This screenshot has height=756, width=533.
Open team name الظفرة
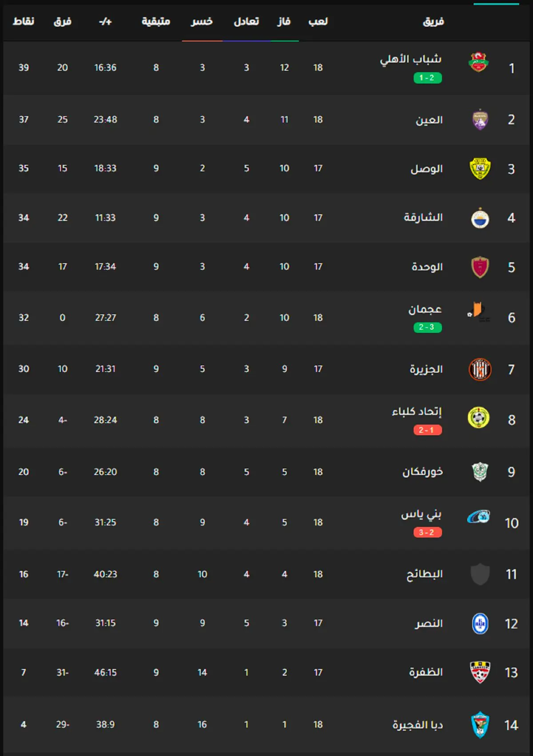426,672
